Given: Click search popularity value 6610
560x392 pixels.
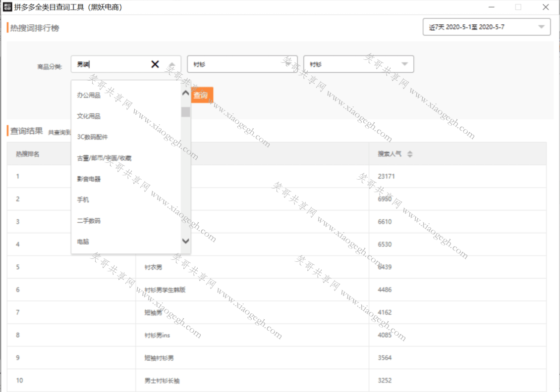Looking at the screenshot, I should [385, 222].
